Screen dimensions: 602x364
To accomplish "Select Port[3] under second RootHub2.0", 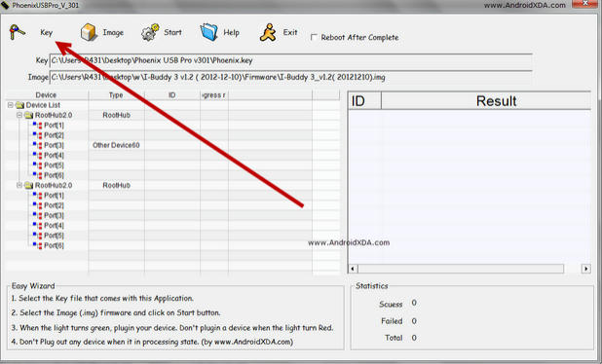I will (54, 215).
